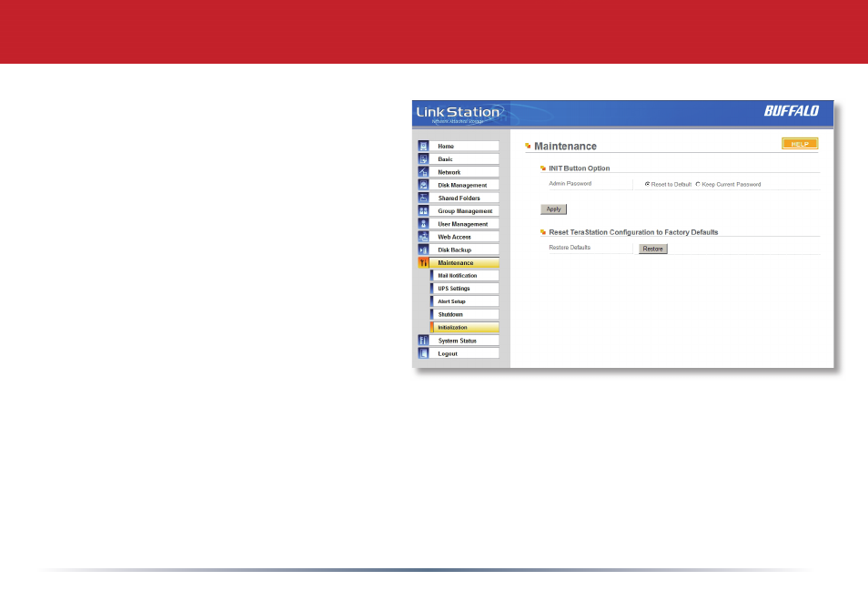
Task: Click the 'INIT Button Option' heading
Action: pyautogui.click(x=579, y=168)
